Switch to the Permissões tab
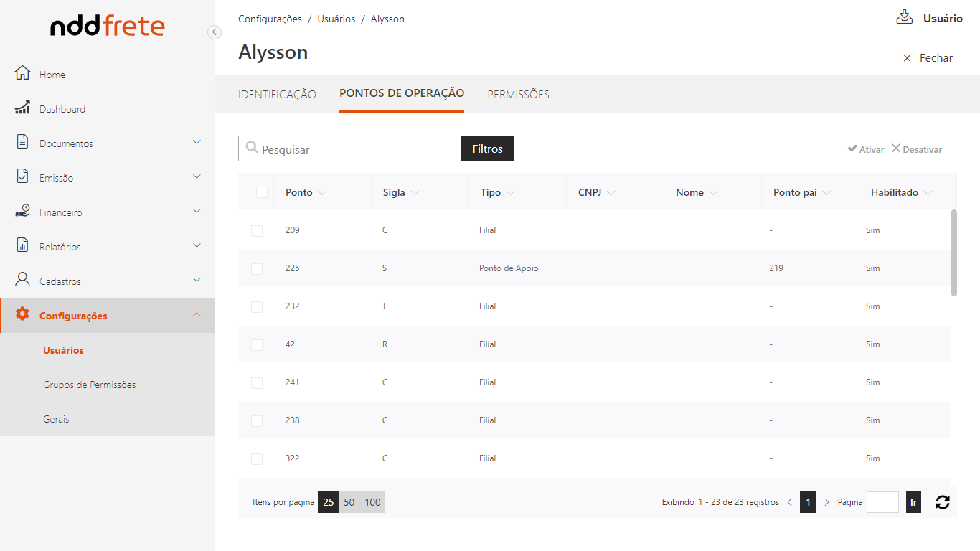980x551 pixels. 518,95
